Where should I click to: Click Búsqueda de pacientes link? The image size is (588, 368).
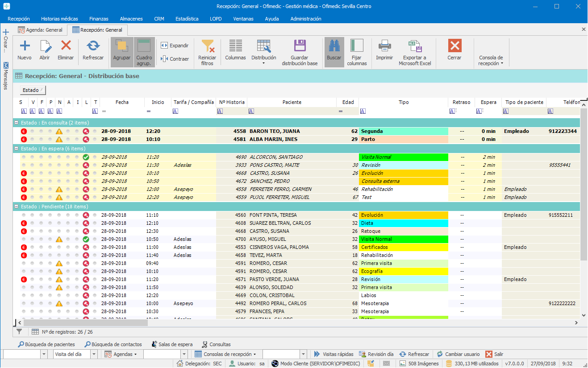(50, 344)
